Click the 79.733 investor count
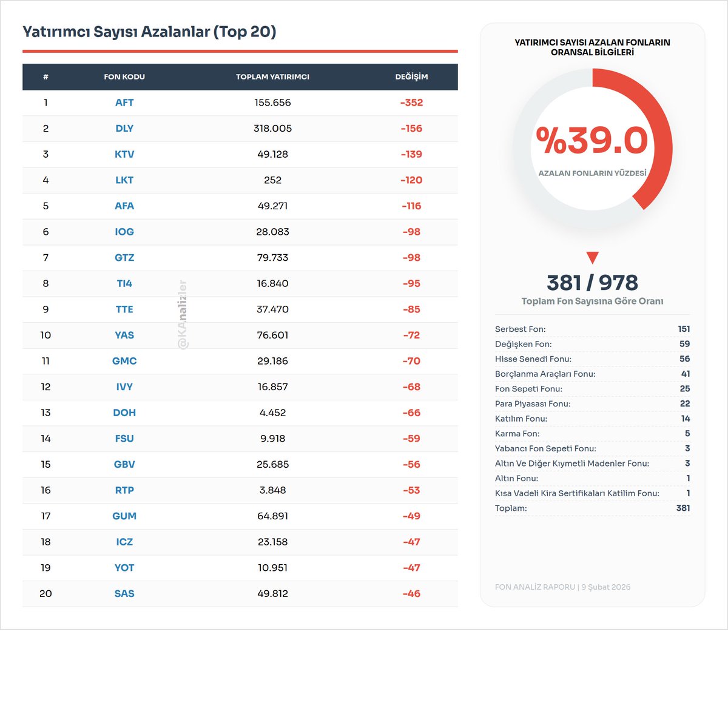Screen dimensions: 728x728 [x=272, y=257]
